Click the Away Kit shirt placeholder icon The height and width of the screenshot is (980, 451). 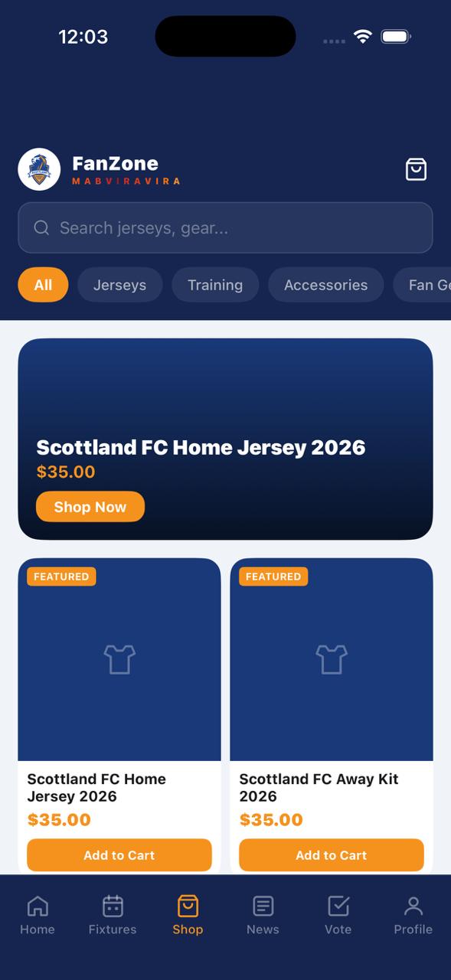click(331, 659)
